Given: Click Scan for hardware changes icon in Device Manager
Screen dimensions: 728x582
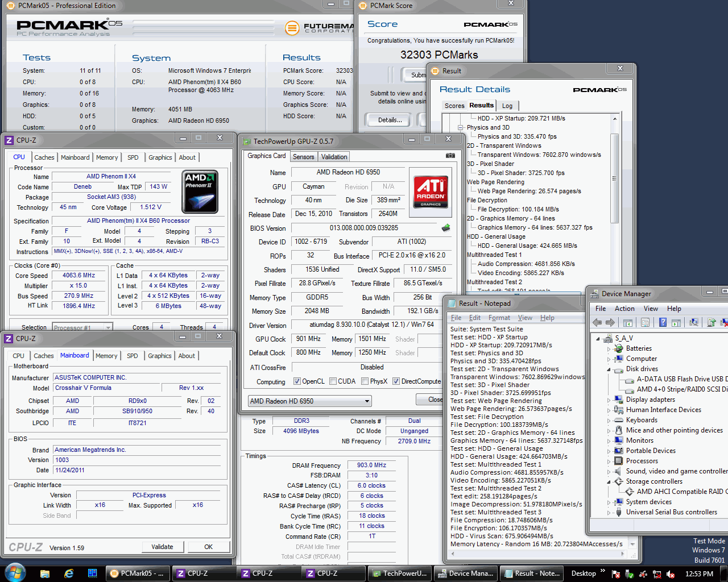Looking at the screenshot, I should 693,322.
